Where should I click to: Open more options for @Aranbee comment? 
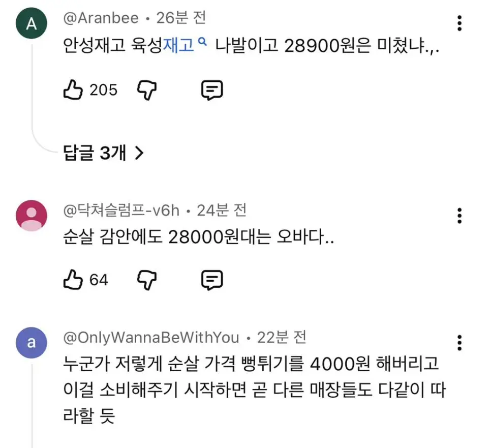tap(459, 23)
